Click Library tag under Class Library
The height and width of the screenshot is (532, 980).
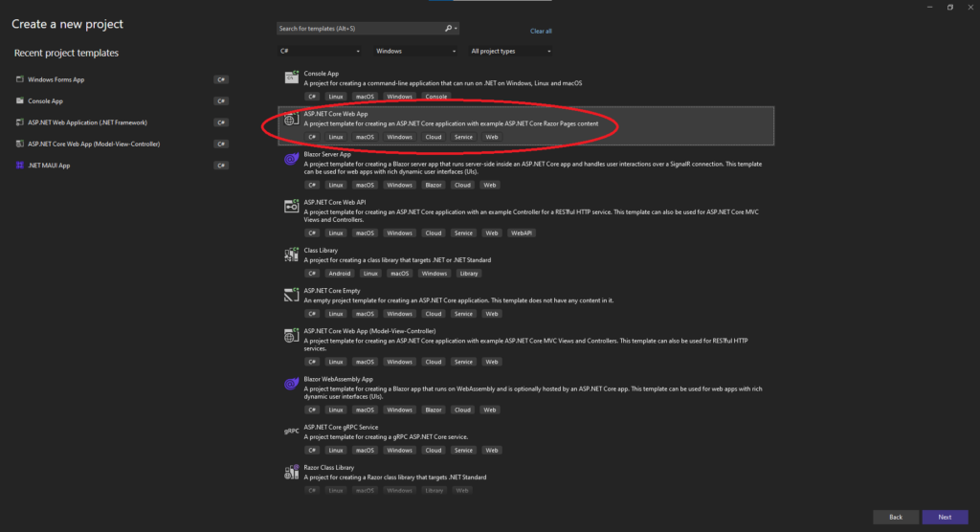point(469,274)
